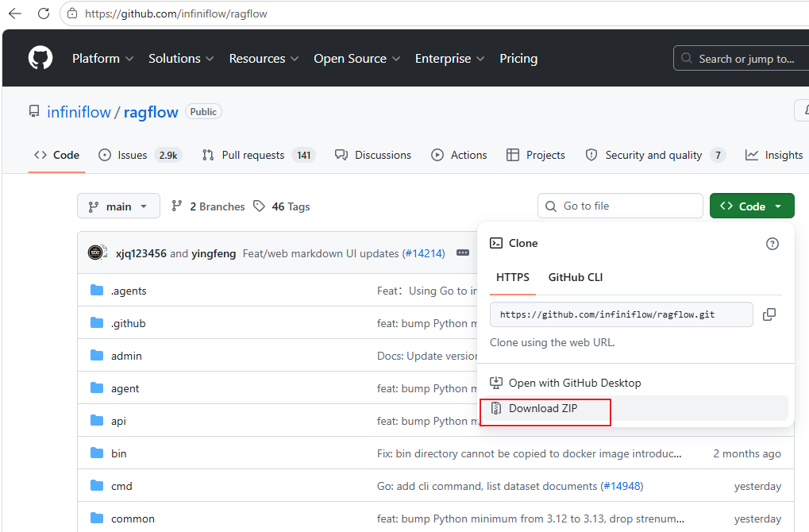The height and width of the screenshot is (532, 809).
Task: Open the infiniflow owner link
Action: click(79, 112)
